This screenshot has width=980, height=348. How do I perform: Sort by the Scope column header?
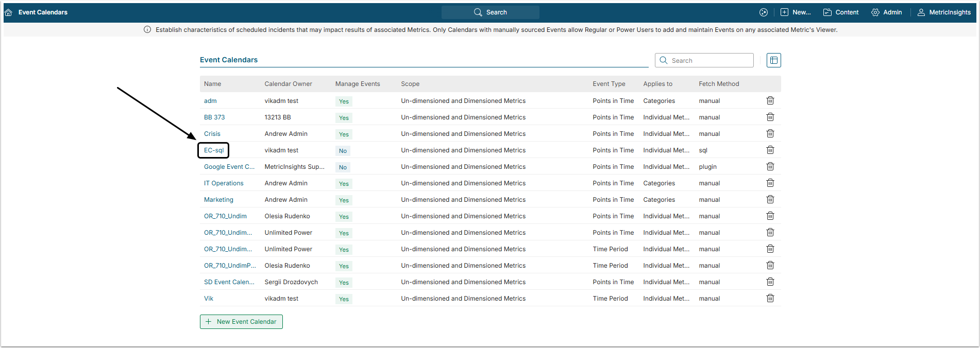[410, 84]
